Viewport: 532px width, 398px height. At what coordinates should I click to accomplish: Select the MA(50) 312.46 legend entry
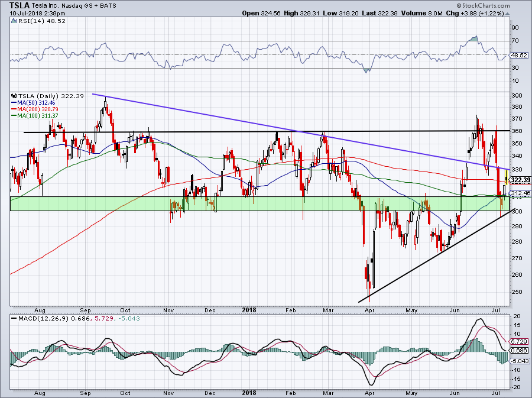pyautogui.click(x=33, y=102)
